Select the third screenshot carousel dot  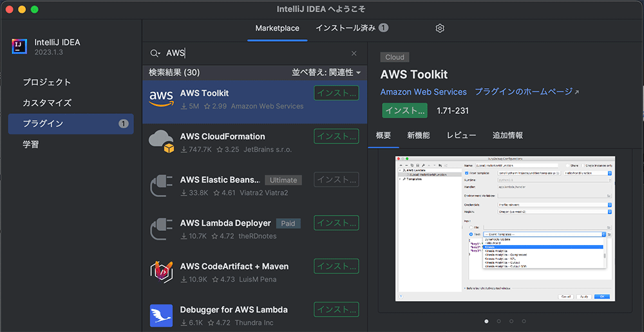click(x=511, y=321)
